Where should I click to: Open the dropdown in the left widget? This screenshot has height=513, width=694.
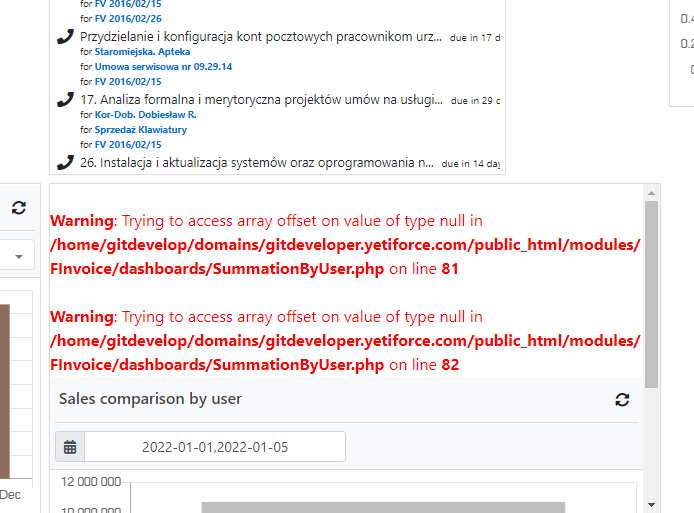coord(17,255)
